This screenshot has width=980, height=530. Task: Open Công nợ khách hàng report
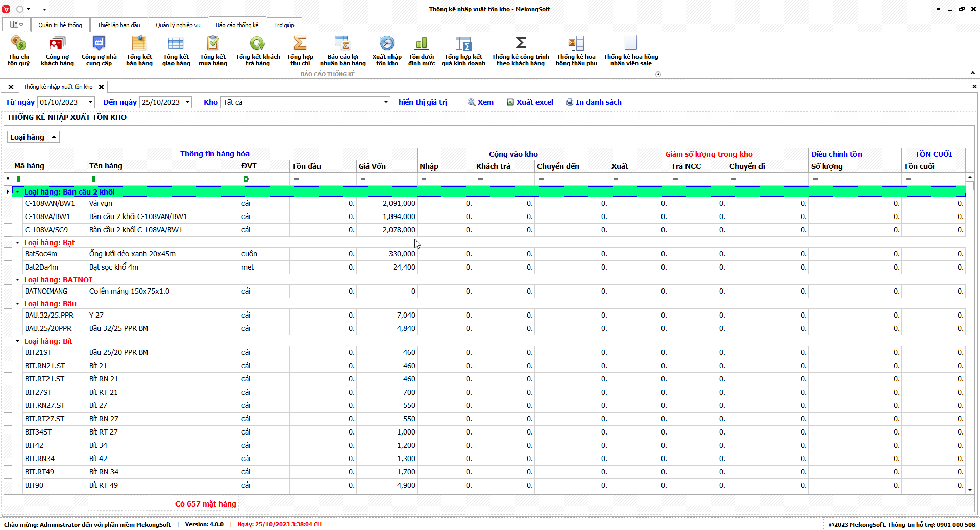click(57, 51)
